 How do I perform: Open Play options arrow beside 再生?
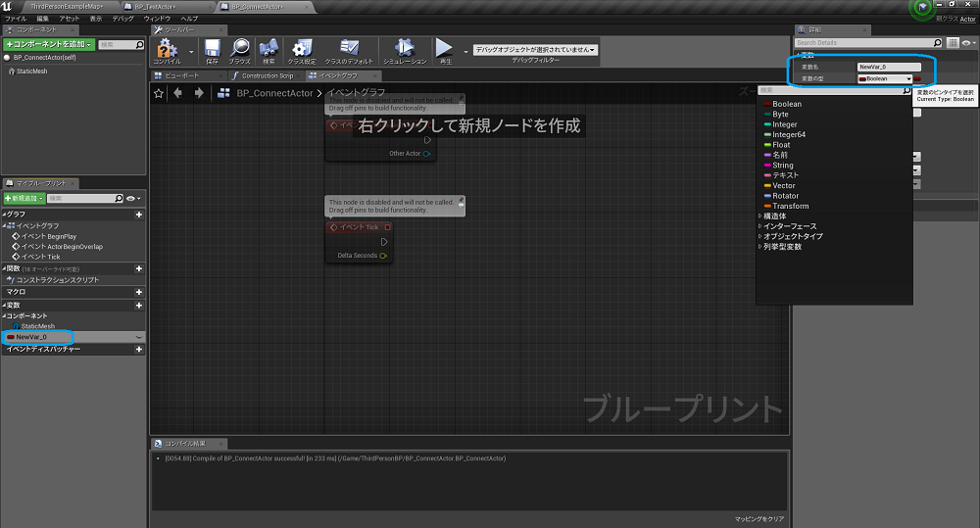(465, 51)
